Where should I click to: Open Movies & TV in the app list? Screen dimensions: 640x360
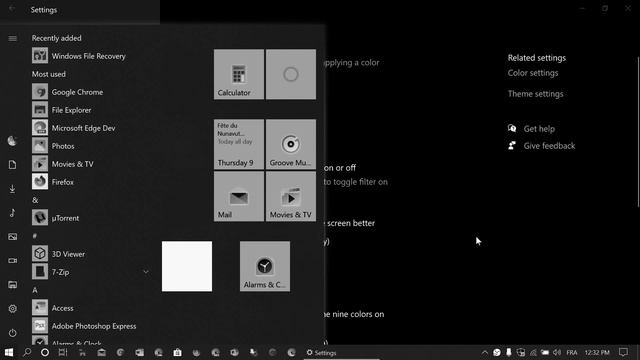(92, 164)
